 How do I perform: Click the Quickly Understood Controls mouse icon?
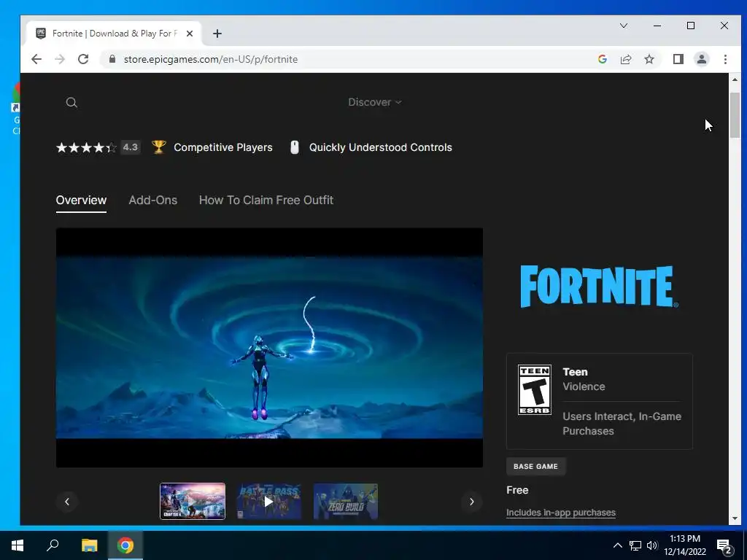point(295,147)
